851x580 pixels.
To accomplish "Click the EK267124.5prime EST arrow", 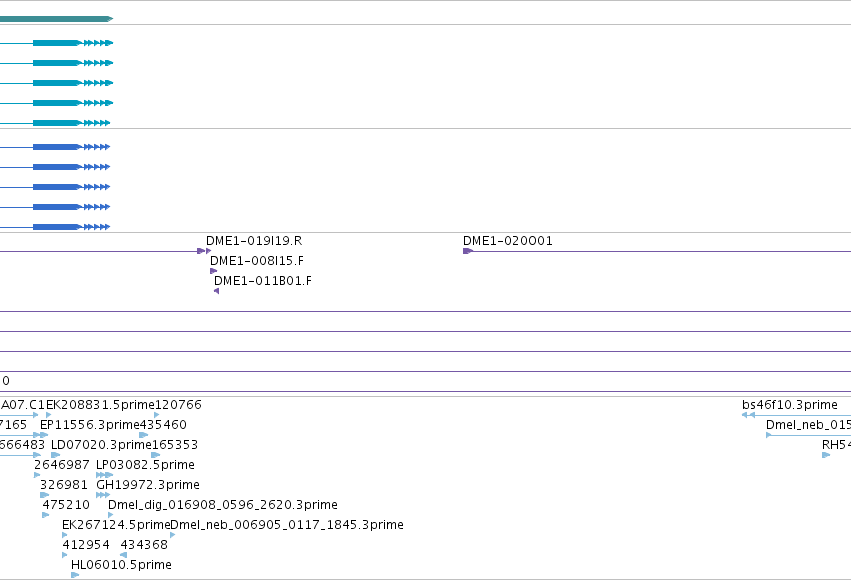I will pyautogui.click(x=65, y=535).
